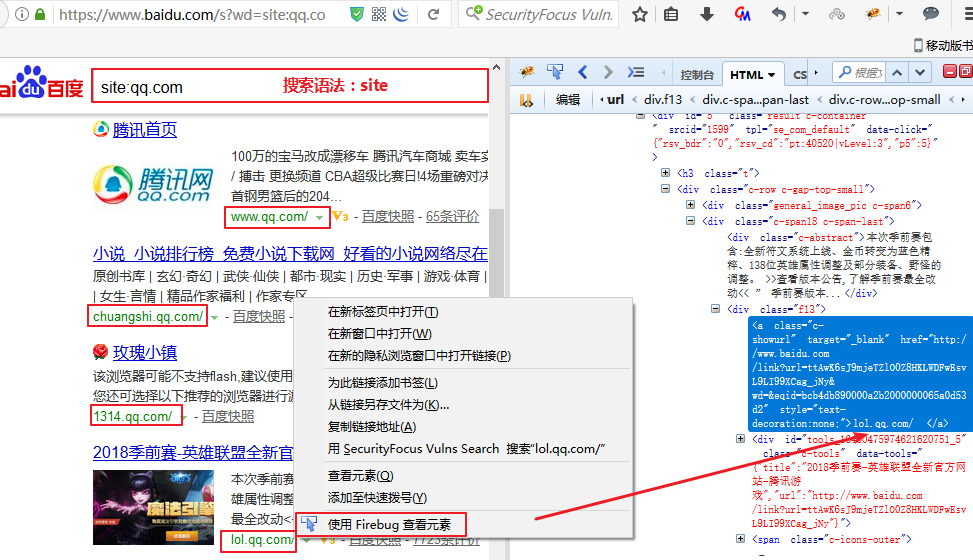Click the grey cloud-link extension icon
Viewport: 973px width, 560px height.
(837, 14)
